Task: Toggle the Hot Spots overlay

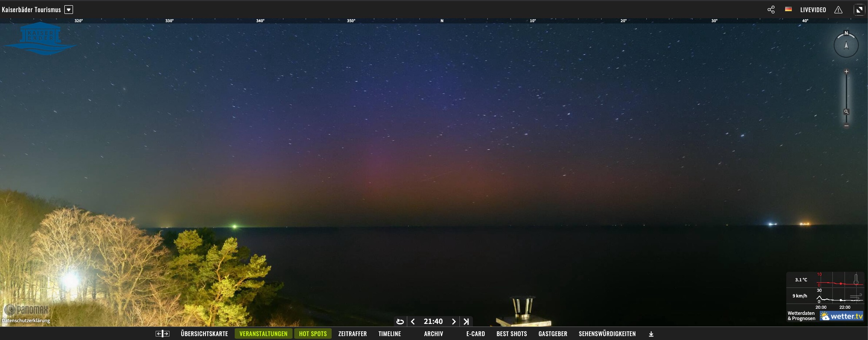Action: pos(313,334)
